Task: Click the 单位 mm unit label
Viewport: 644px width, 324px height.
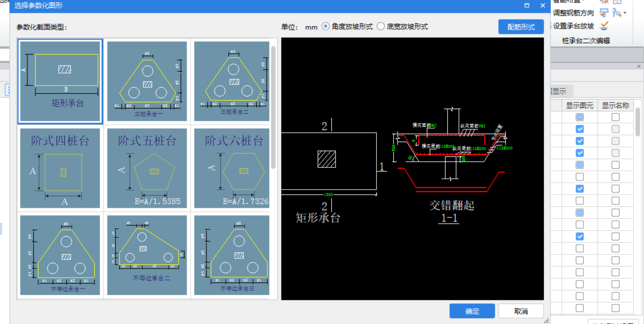Action: (299, 27)
